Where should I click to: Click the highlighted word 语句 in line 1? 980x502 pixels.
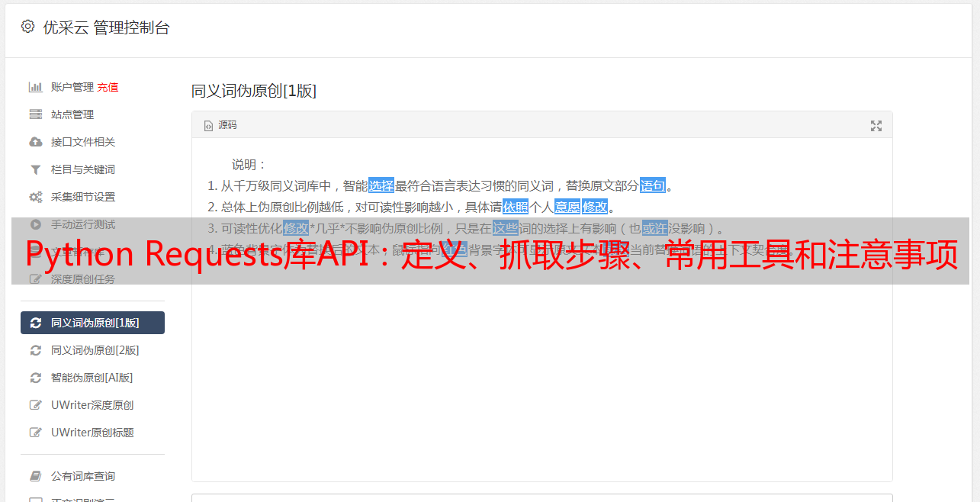coord(653,185)
